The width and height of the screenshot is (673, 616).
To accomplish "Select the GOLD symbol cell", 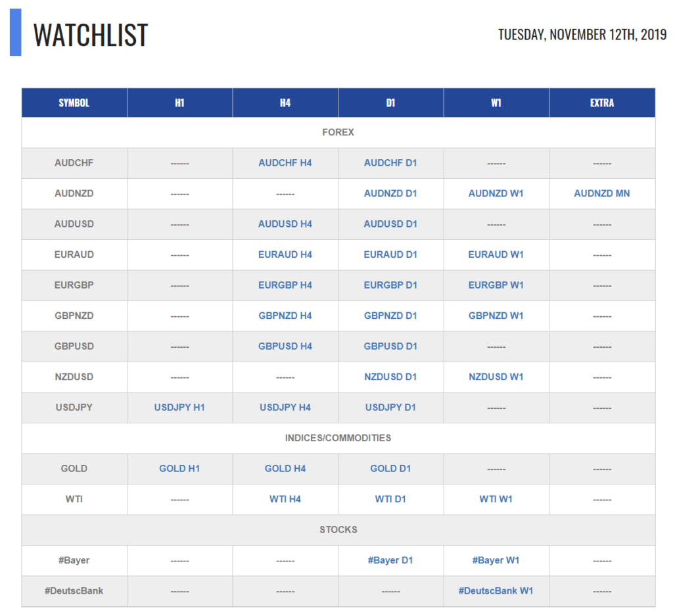I will tap(74, 468).
